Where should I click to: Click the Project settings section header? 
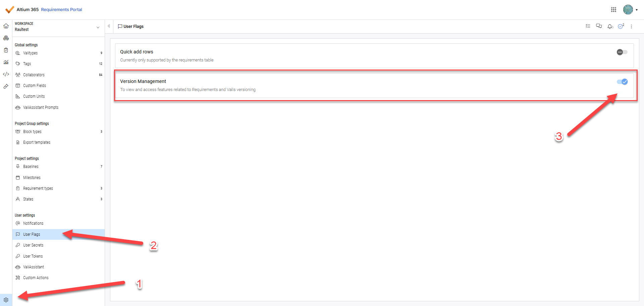tap(27, 159)
